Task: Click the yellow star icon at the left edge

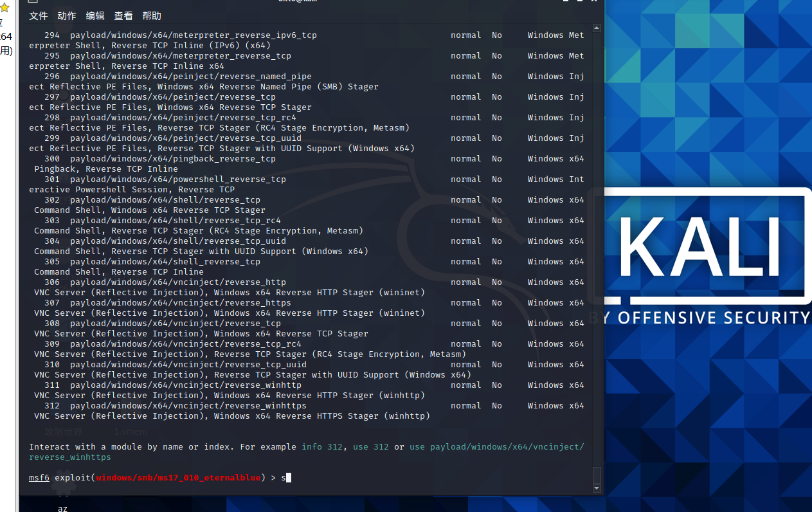Action: (5, 8)
